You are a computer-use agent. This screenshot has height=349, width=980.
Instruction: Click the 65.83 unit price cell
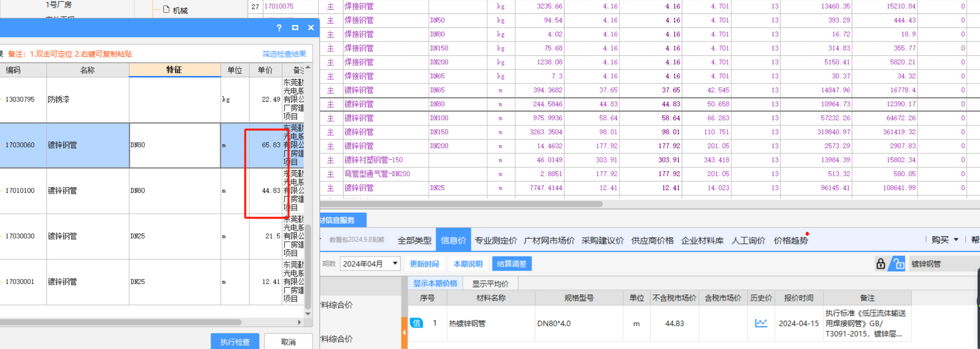(x=265, y=145)
